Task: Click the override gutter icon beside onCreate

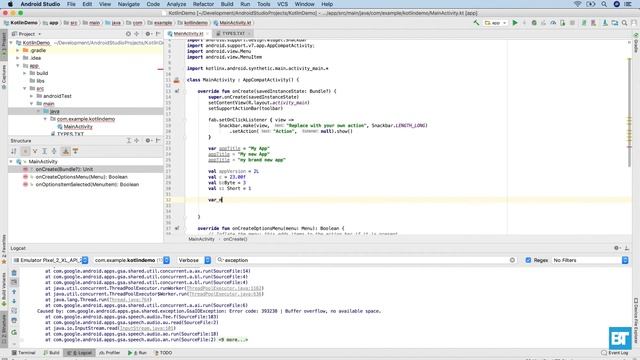Action: coord(177,91)
